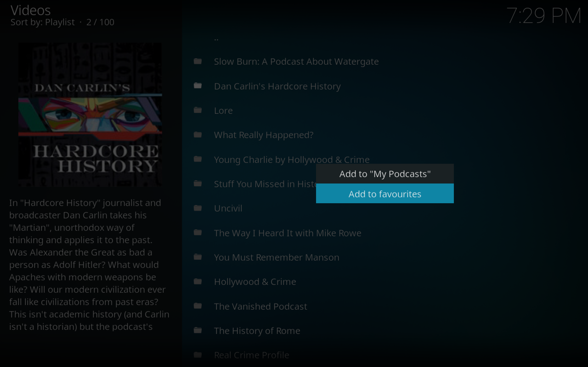Open the Real Crime Profile podcast
The image size is (588, 367).
coord(252,355)
